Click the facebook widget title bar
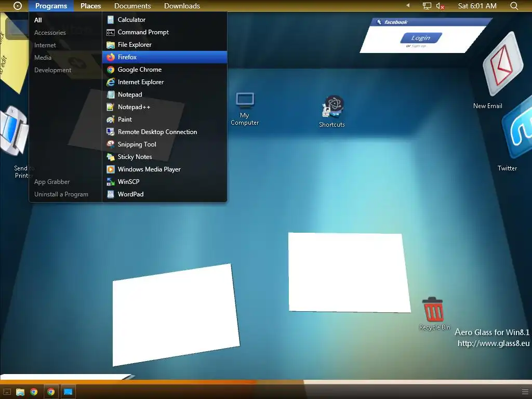This screenshot has height=399, width=532. click(432, 22)
